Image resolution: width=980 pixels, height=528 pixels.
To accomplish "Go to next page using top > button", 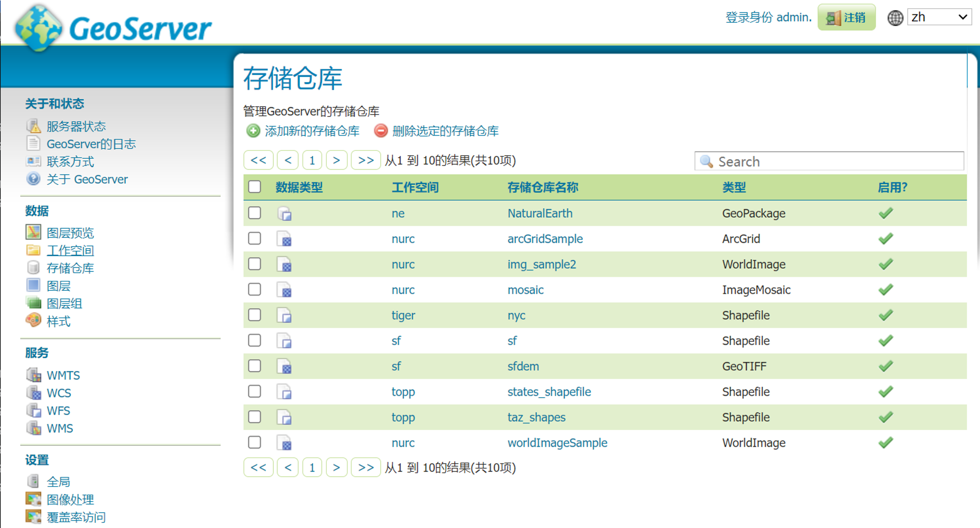I will click(x=336, y=160).
